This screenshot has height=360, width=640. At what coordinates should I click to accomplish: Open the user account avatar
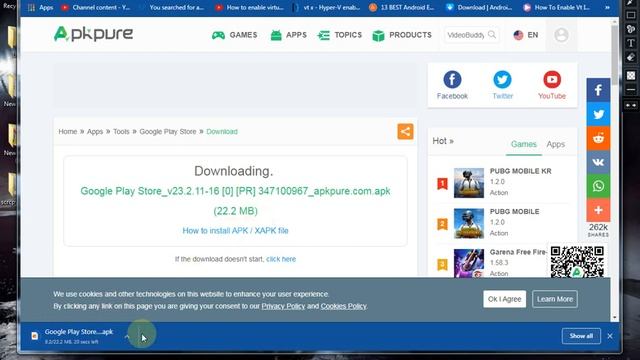(x=561, y=35)
